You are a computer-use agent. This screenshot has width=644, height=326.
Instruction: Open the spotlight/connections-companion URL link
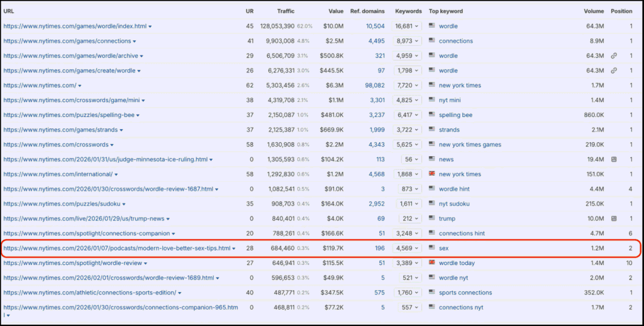click(x=86, y=233)
